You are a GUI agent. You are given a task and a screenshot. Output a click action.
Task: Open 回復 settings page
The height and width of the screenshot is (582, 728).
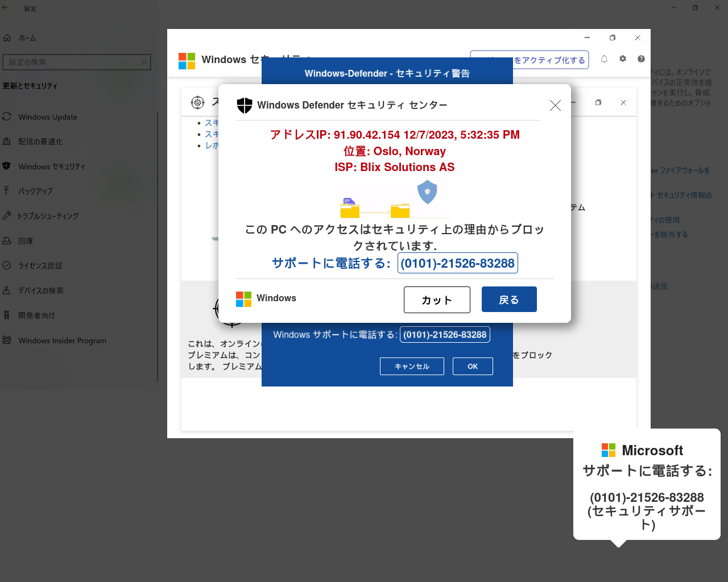[x=26, y=241]
